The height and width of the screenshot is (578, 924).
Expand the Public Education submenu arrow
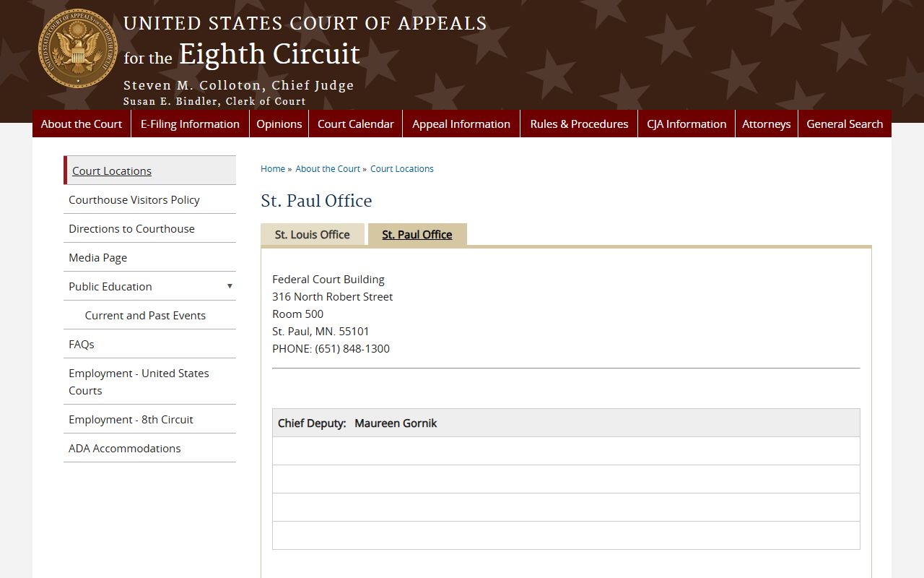[x=230, y=286]
